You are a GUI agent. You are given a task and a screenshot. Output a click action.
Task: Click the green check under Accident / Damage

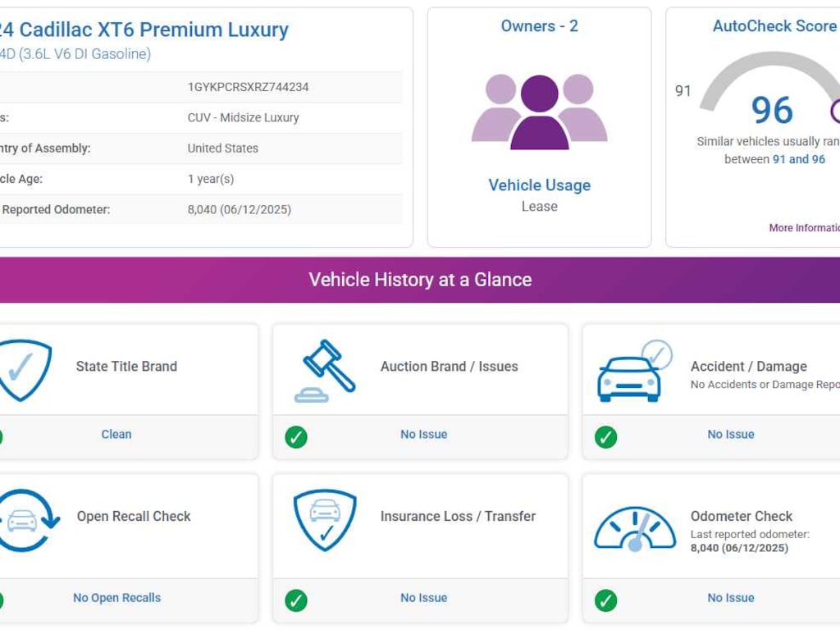pyautogui.click(x=605, y=436)
